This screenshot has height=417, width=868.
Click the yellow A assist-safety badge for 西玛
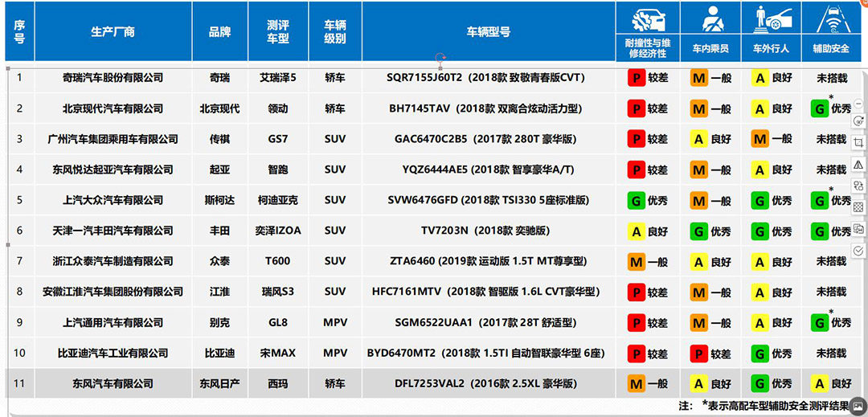coord(820,384)
